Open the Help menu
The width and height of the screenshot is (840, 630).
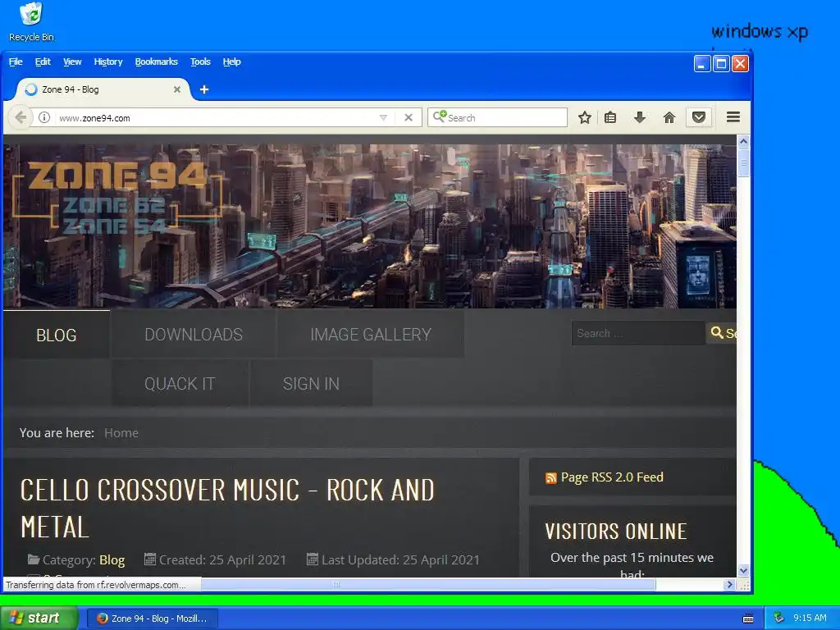pyautogui.click(x=231, y=62)
